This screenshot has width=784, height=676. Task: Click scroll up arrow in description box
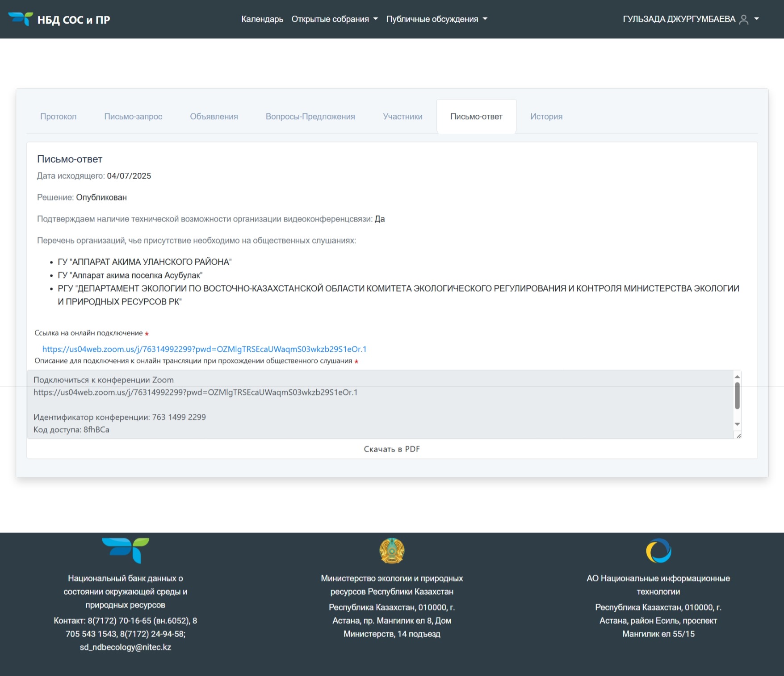tap(737, 377)
